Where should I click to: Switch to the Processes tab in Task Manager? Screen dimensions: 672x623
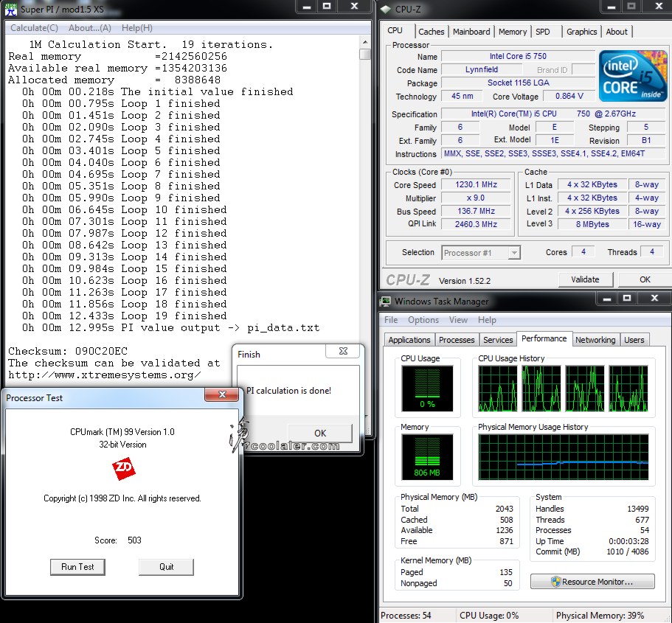457,340
